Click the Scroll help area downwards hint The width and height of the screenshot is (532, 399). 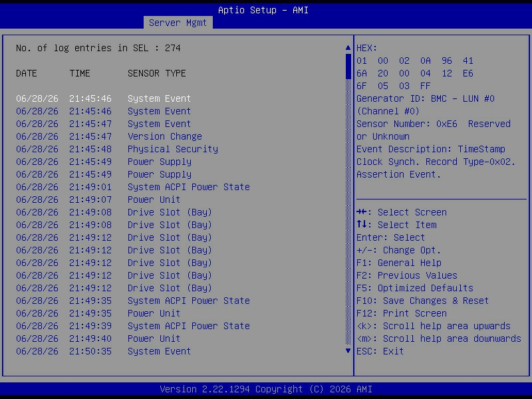coord(439,338)
